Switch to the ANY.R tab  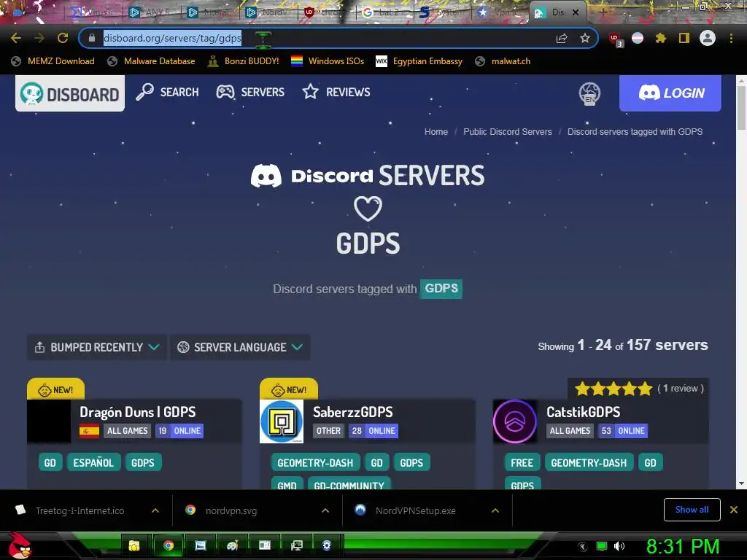pos(152,12)
